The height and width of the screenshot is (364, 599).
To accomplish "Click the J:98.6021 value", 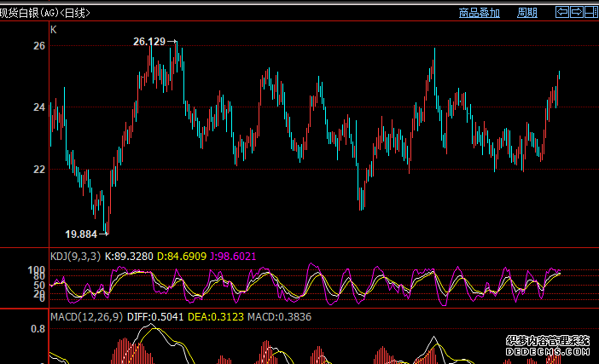I will click(x=233, y=257).
